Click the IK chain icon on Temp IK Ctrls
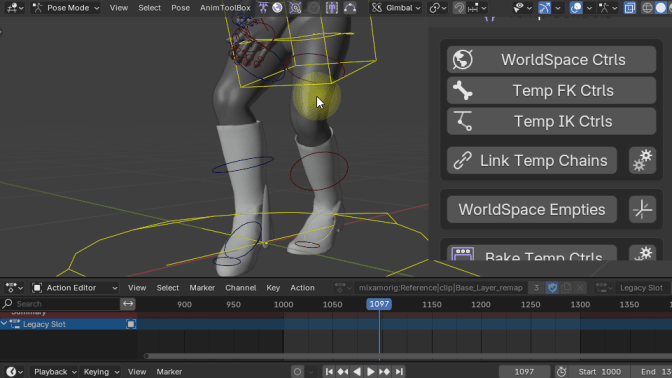 (463, 121)
